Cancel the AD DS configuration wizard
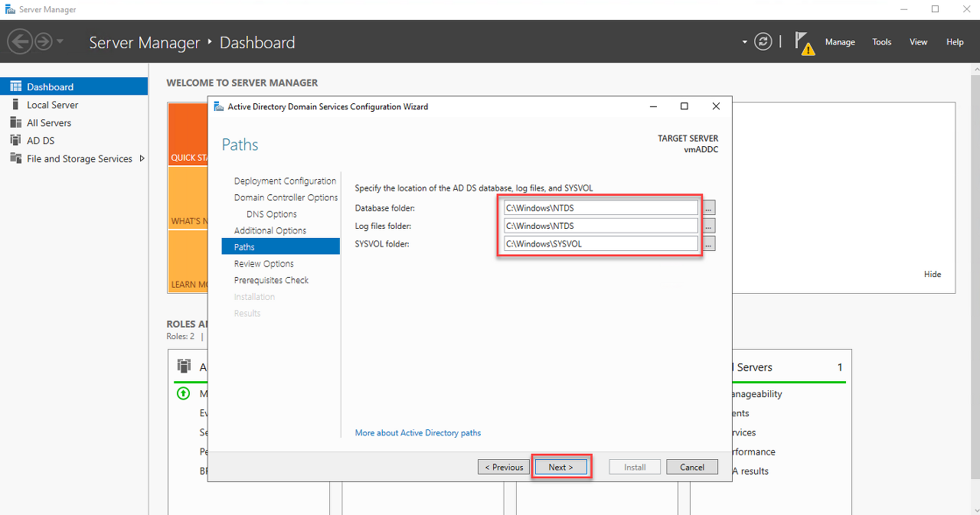 [692, 467]
